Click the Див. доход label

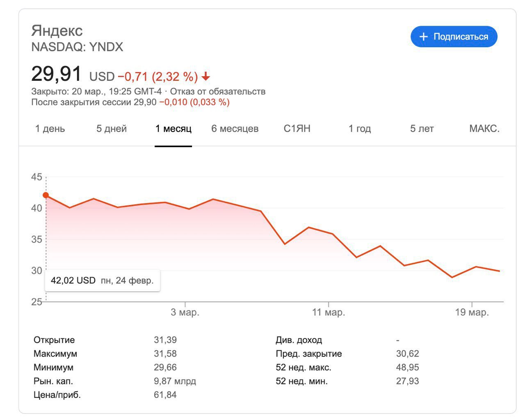[x=299, y=340]
